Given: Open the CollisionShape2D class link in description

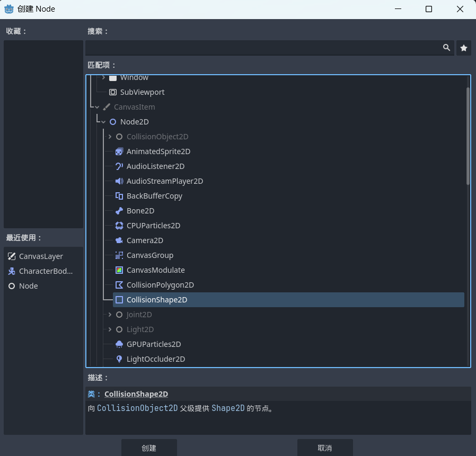Looking at the screenshot, I should tap(136, 394).
